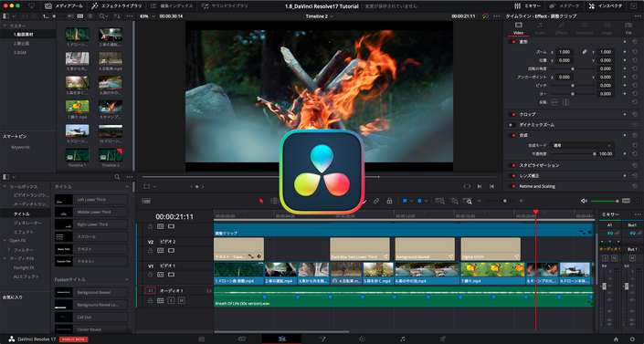This screenshot has height=344, width=644.
Task: Open the サウンドライブラリ panel
Action: 225,6
